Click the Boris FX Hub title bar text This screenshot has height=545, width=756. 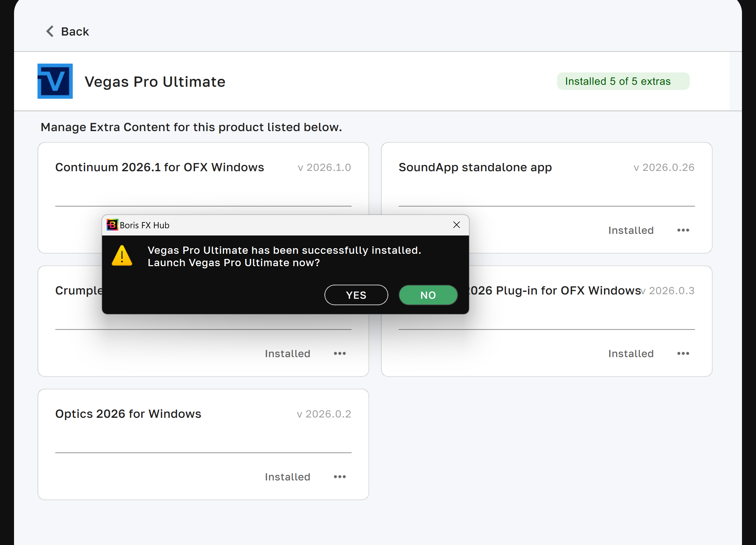click(x=145, y=225)
